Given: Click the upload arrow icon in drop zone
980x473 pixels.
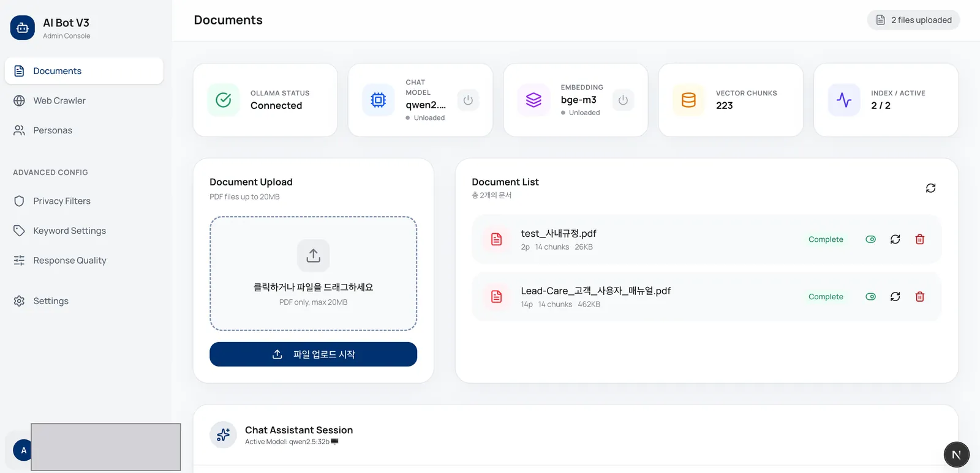Looking at the screenshot, I should [314, 255].
